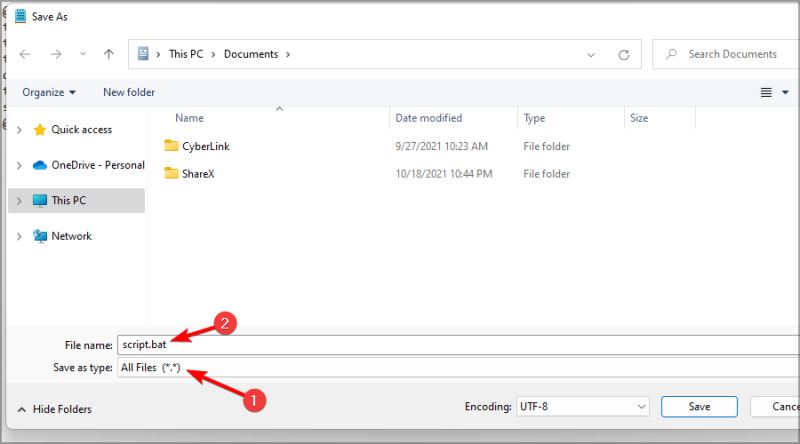The height and width of the screenshot is (444, 800).
Task: Expand the This PC tree node
Action: (x=19, y=201)
